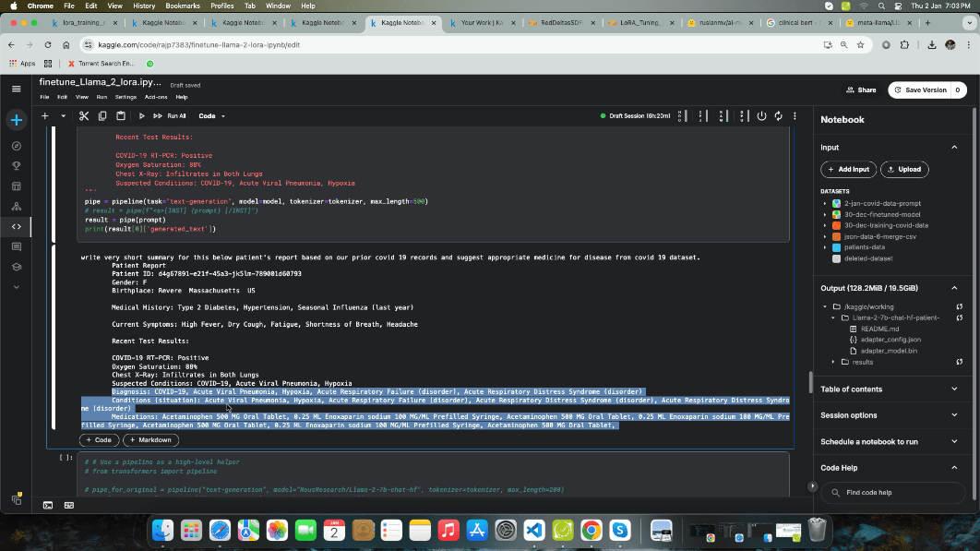Expand the results folder
Screen dimensions: 980x551
(x=833, y=362)
